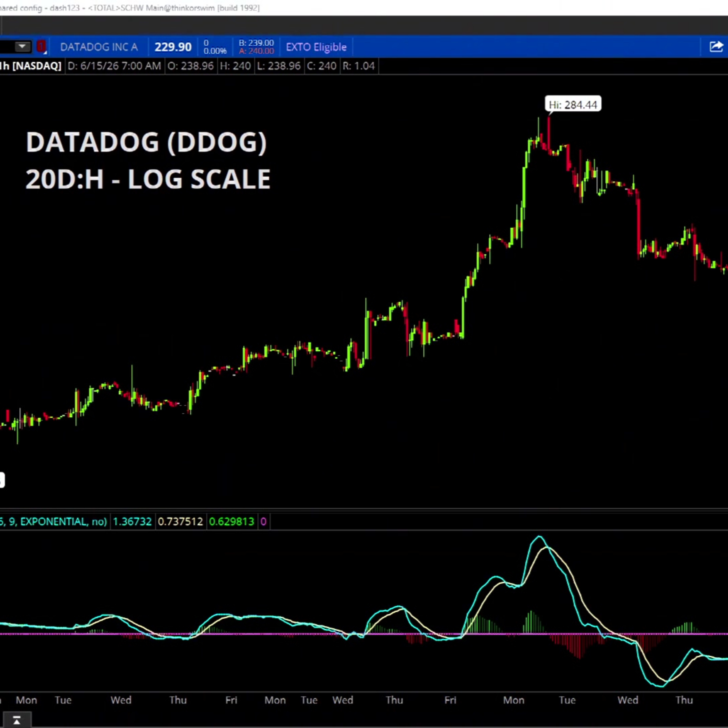Click the bid price B: 239.00
728x728 pixels.
(x=256, y=43)
